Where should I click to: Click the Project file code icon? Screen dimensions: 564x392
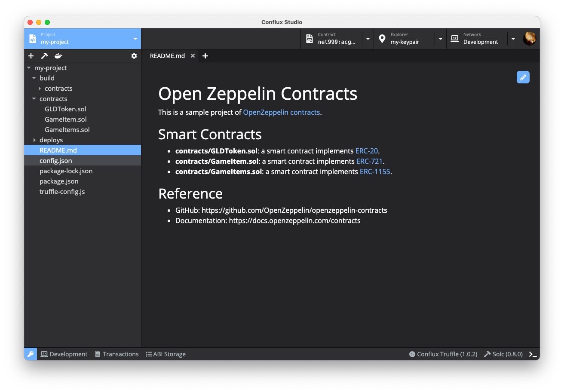[33, 39]
